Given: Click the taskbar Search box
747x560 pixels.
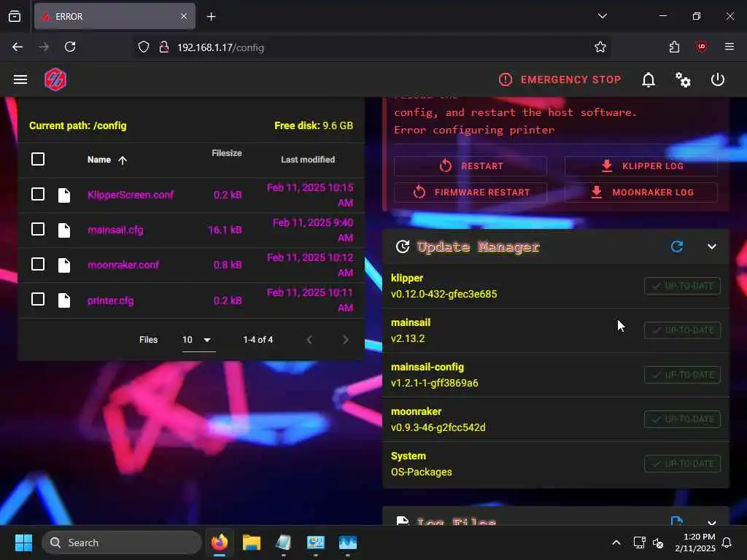Looking at the screenshot, I should [122, 542].
